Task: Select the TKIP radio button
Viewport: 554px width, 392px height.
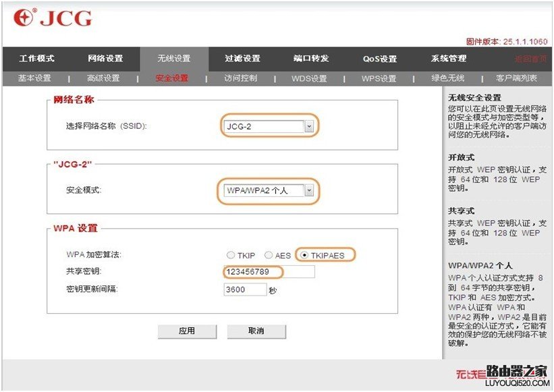Action: [231, 255]
